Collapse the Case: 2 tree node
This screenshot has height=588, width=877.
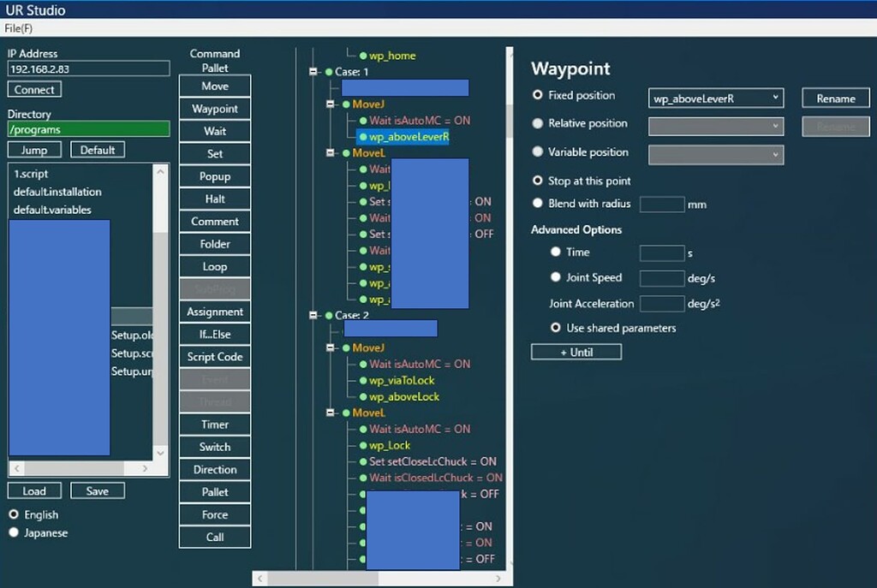313,315
